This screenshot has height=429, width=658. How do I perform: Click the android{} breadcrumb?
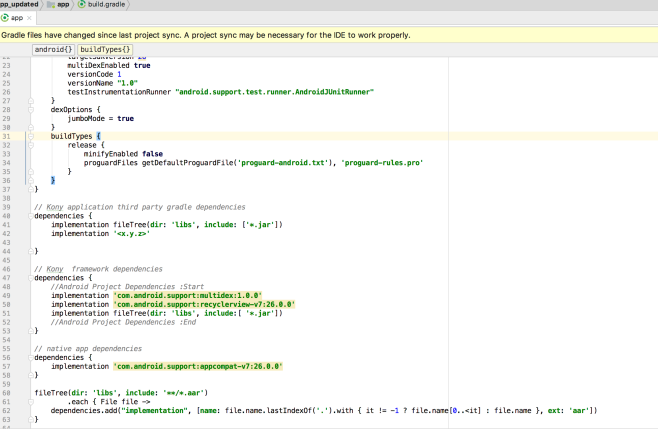[54, 50]
